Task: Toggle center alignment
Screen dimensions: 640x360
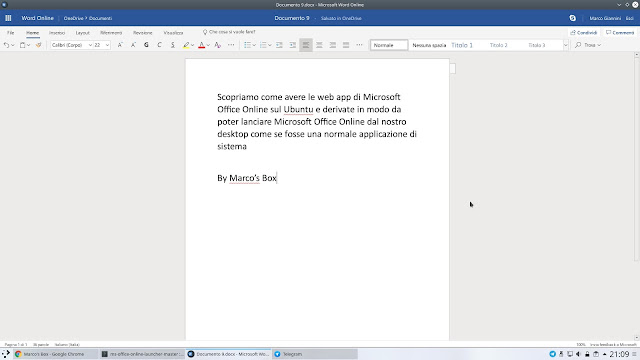Action: click(x=319, y=45)
